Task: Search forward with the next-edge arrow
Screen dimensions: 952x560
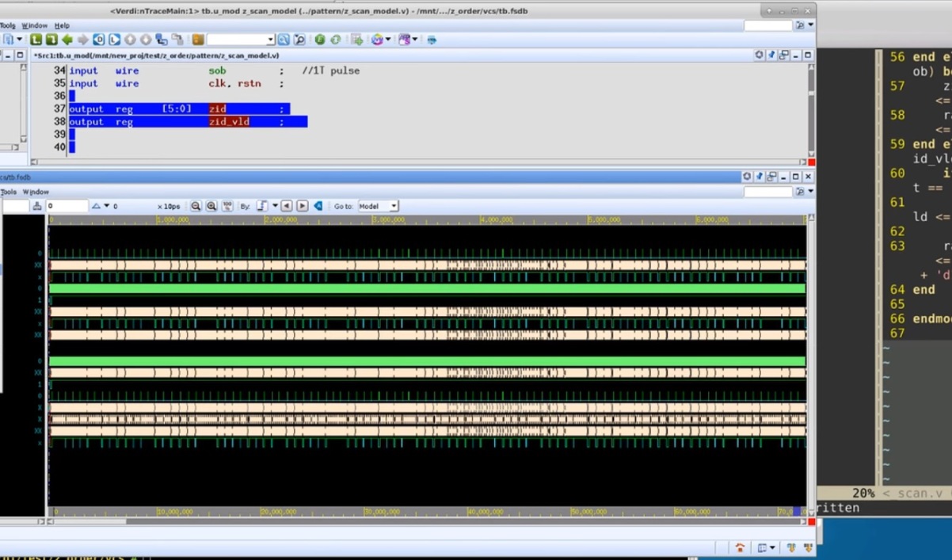Action: pyautogui.click(x=302, y=206)
